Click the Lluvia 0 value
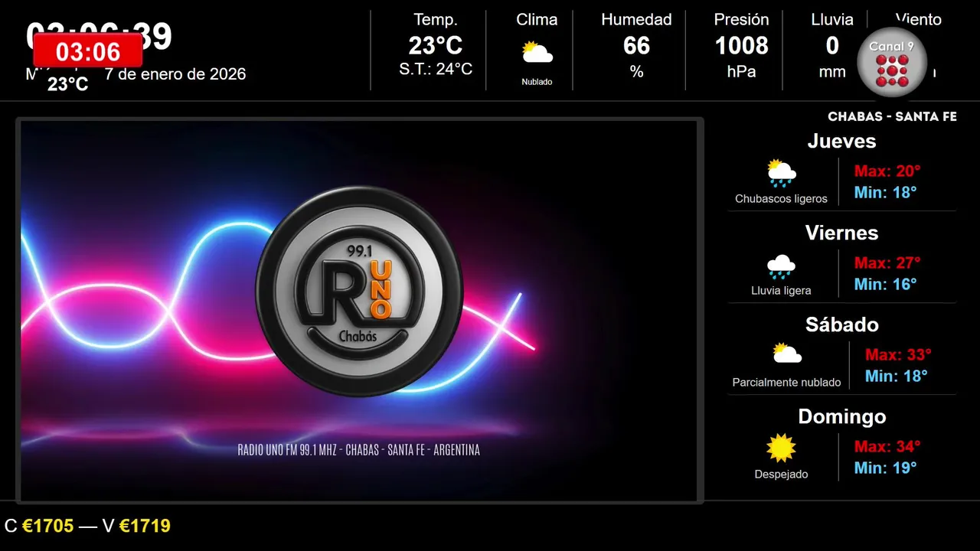980x551 pixels. point(832,46)
